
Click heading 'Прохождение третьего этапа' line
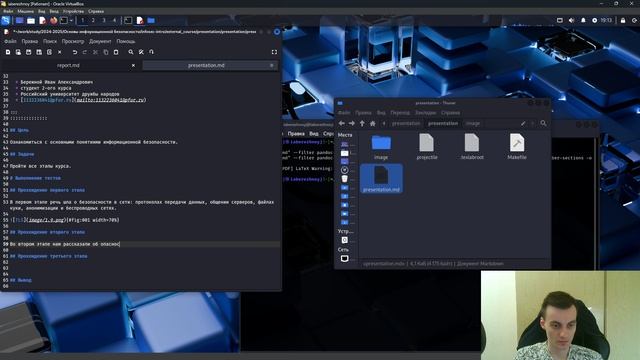tap(49, 256)
